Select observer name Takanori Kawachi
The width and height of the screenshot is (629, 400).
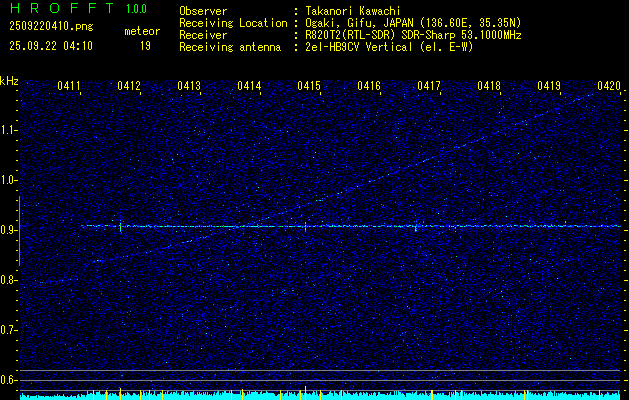[351, 10]
